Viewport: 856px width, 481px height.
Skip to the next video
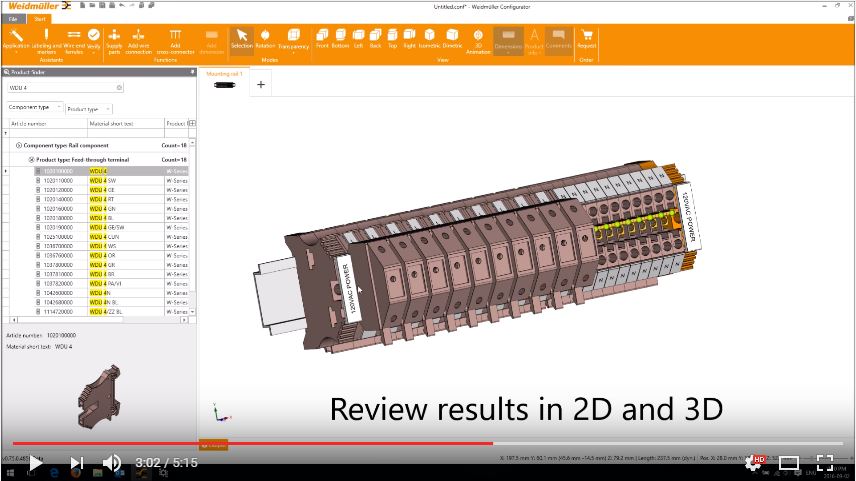tap(76, 463)
